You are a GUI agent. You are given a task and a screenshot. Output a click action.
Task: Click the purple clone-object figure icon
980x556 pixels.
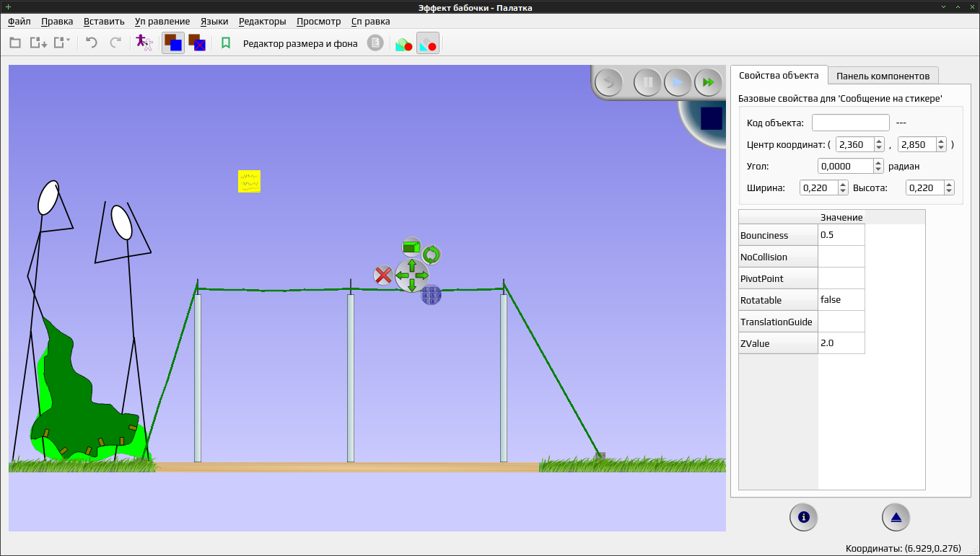tap(144, 43)
